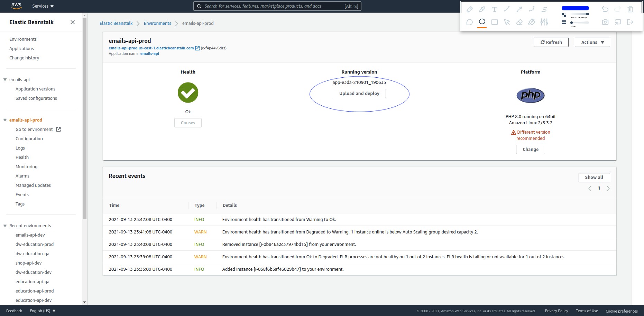This screenshot has height=316, width=644.
Task: Click the emails-api application name link
Action: [150, 54]
